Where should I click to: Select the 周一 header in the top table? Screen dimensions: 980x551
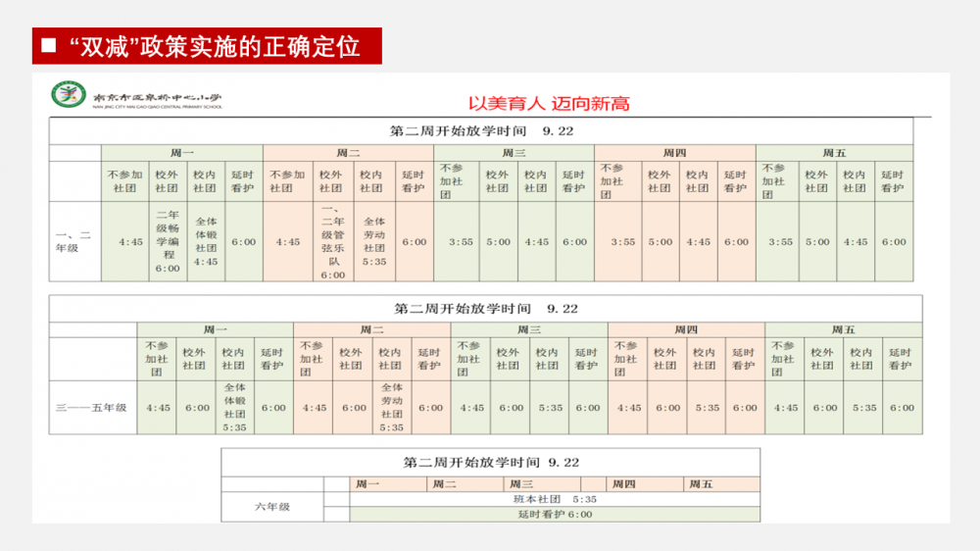pos(182,153)
